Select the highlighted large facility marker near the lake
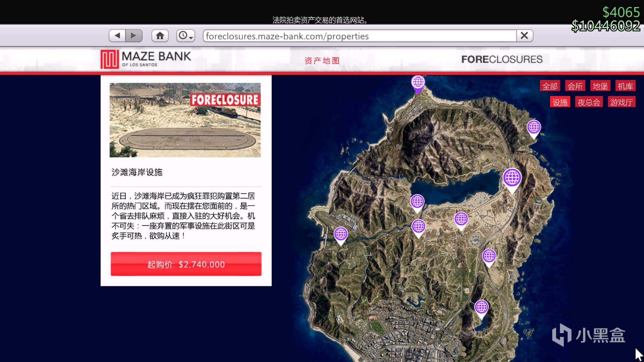The width and height of the screenshot is (644, 362). [512, 178]
